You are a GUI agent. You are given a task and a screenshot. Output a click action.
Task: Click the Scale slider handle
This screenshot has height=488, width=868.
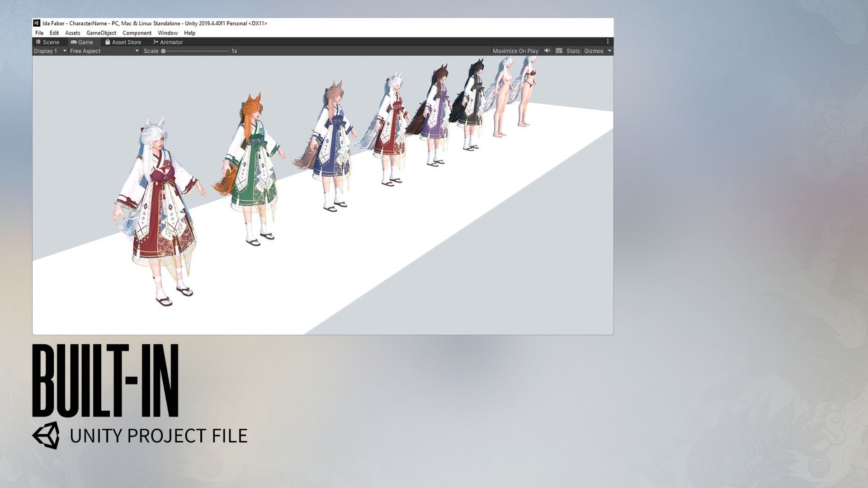[x=164, y=51]
